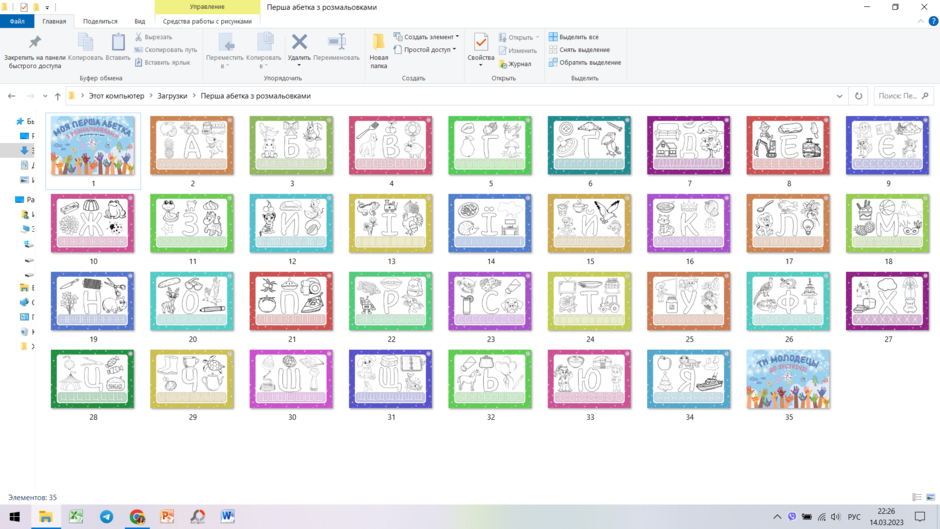The height and width of the screenshot is (529, 940).
Task: Open Excel from the taskbar
Action: point(76,516)
